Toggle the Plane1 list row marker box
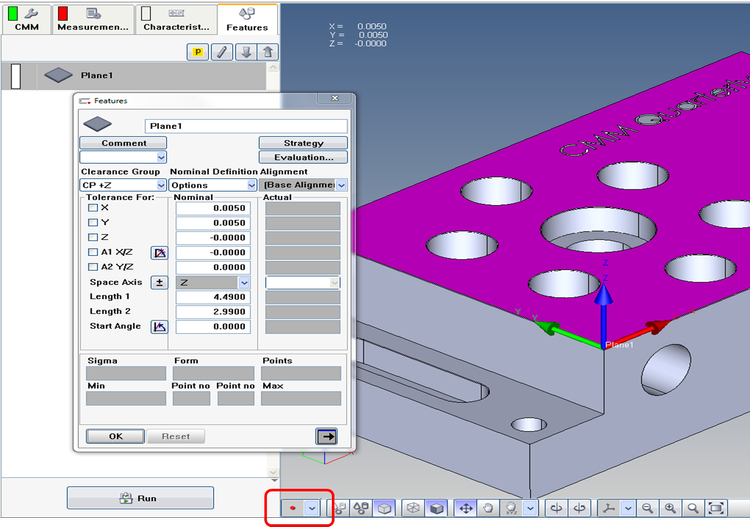Screen dimensions: 750x527 (16, 76)
